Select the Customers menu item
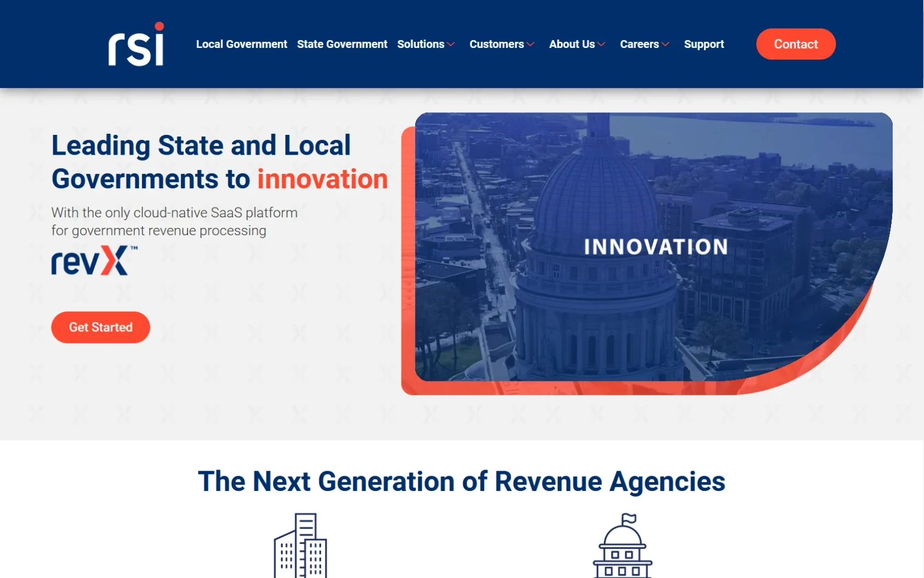The width and height of the screenshot is (924, 578). [497, 44]
